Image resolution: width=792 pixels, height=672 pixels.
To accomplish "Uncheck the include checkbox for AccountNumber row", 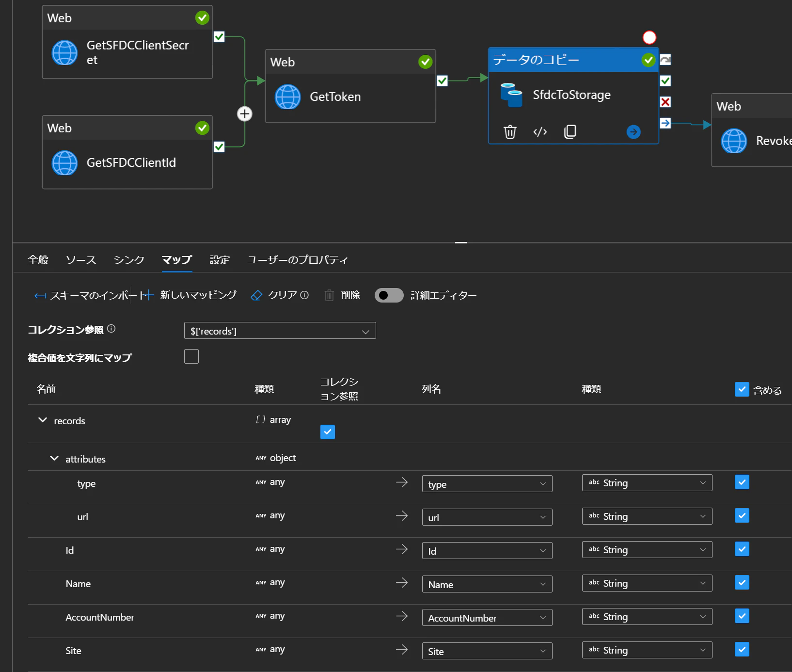I will [x=742, y=616].
